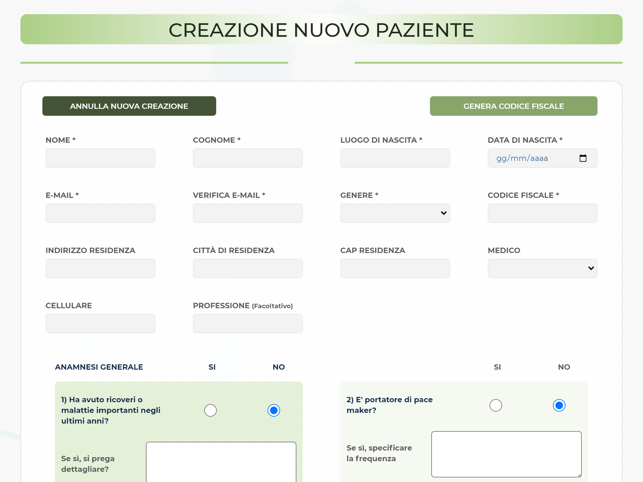Focus the Codice Fiscale field
643x482 pixels.
pos(542,213)
